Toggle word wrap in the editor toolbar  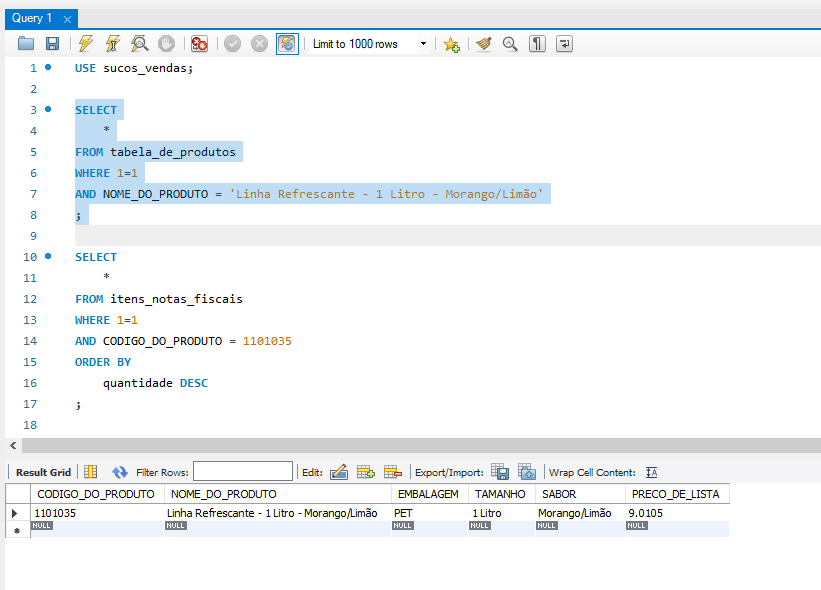565,44
